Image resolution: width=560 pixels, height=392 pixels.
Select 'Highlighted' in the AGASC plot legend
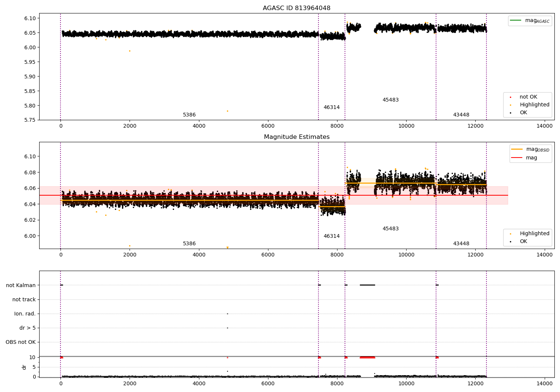(x=534, y=105)
